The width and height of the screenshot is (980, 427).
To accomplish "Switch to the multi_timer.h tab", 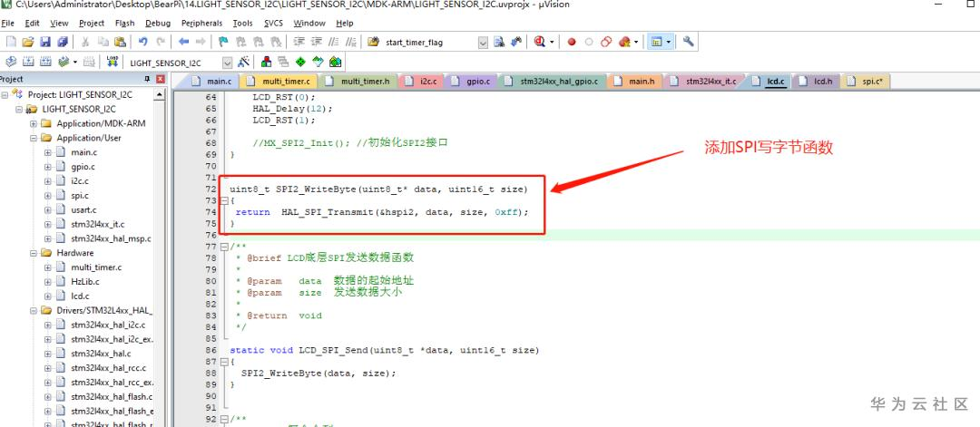I will (358, 82).
